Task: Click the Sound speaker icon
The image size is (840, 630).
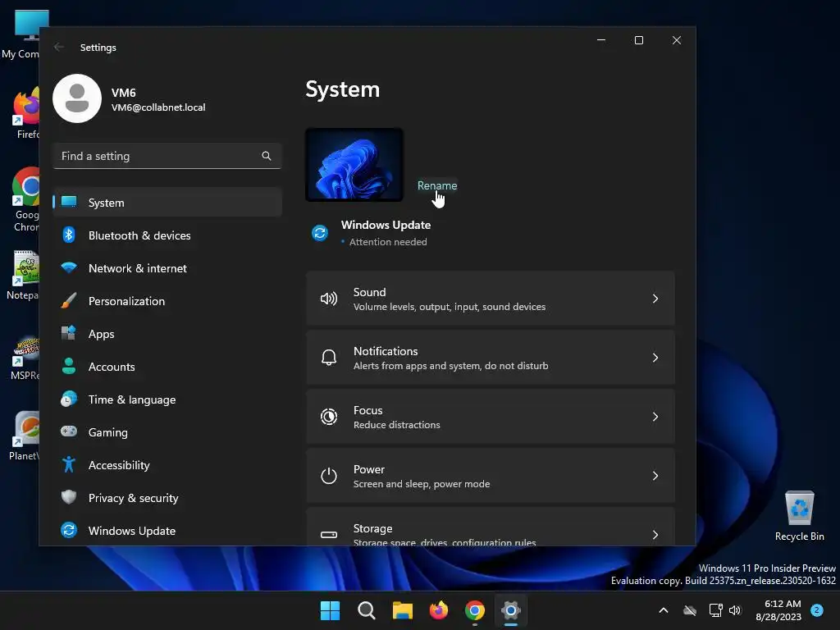Action: click(x=329, y=299)
